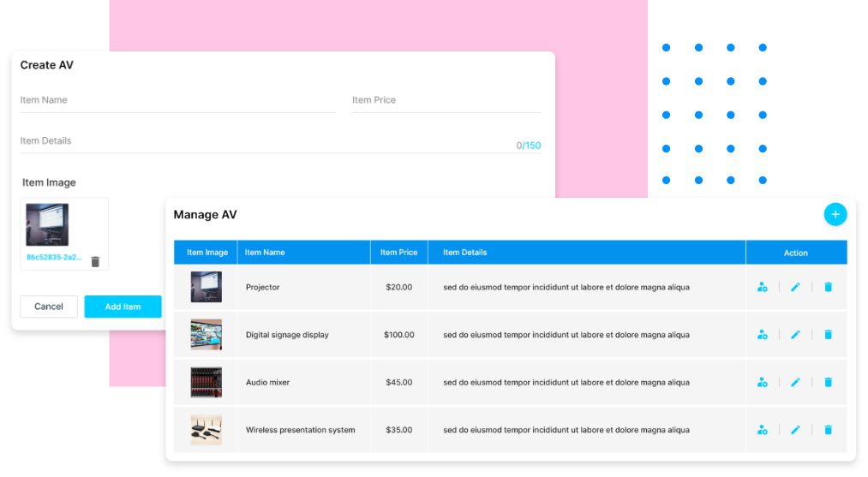Viewport: 868px width, 477px height.
Task: Delete the Wireless presentation system row
Action: [x=828, y=430]
